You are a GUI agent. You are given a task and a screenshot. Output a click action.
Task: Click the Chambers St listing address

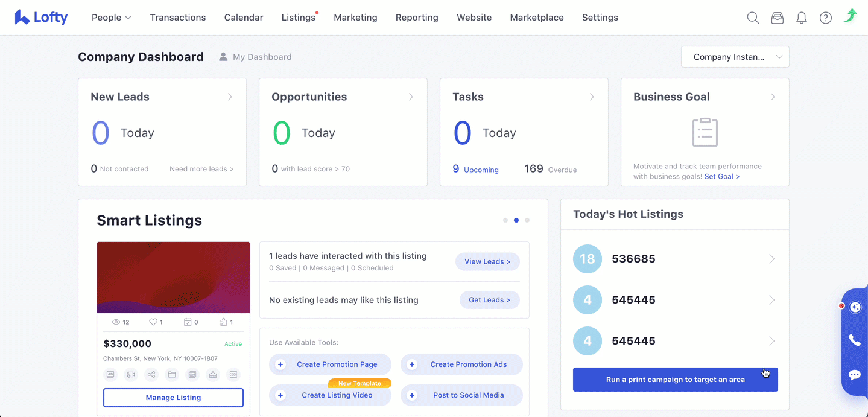coord(160,358)
